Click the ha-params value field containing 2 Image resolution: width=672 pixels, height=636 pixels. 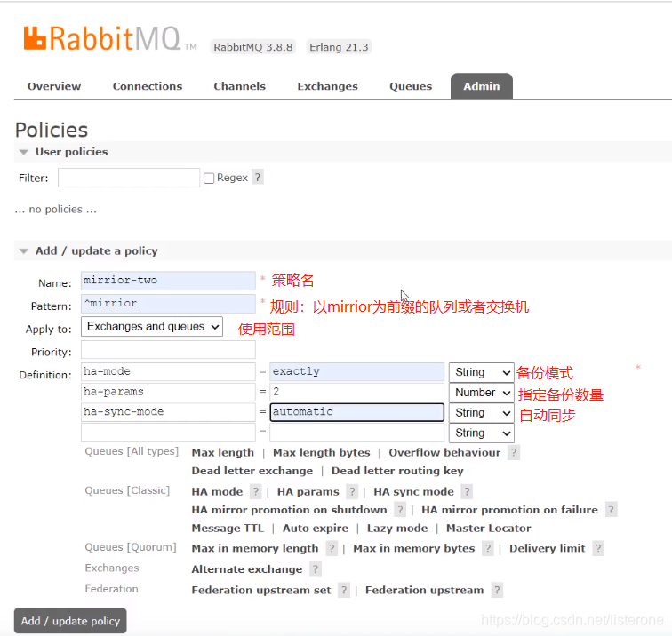[x=357, y=392]
